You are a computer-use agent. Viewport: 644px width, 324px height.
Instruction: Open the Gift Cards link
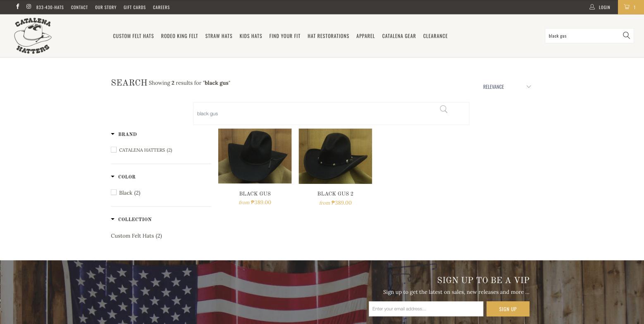point(135,7)
